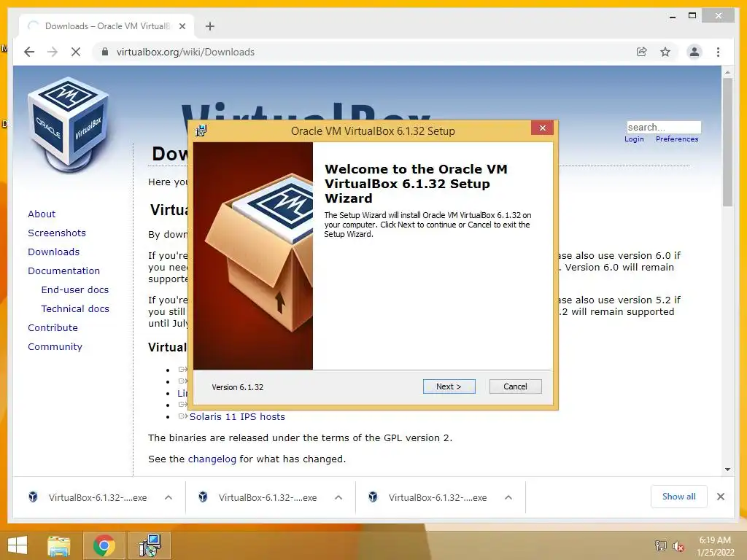Open the Contribute page link
Screen dimensions: 747x560
(53, 327)
